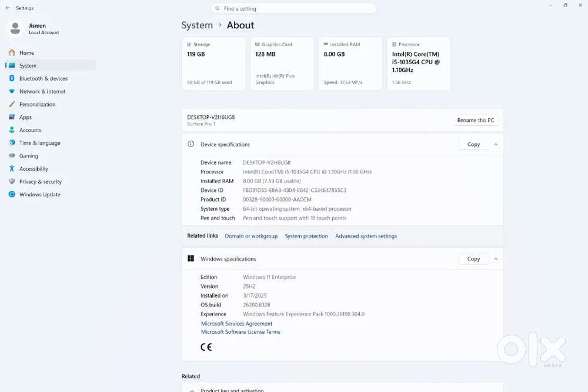Click the Personalization brush icon
Screen dimensions: 588x392
(12, 104)
